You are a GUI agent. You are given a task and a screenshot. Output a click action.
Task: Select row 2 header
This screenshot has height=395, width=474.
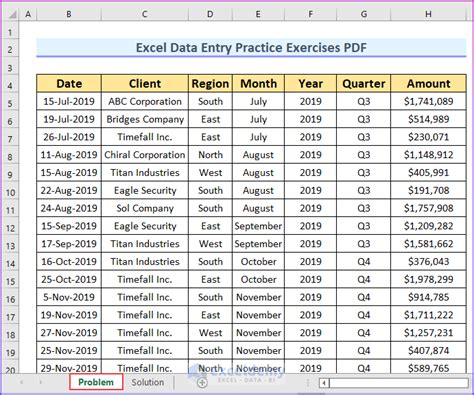point(10,49)
